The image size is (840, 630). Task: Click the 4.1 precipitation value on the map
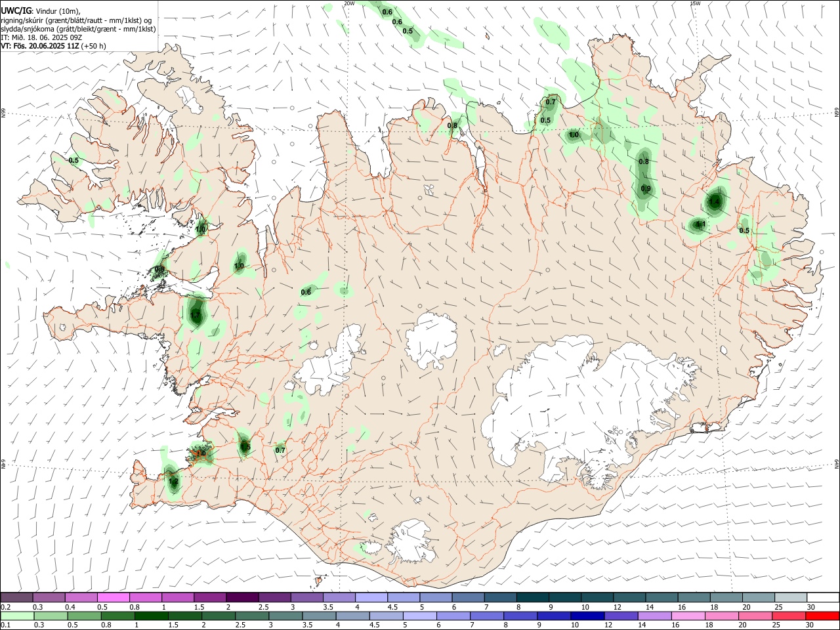(x=700, y=224)
